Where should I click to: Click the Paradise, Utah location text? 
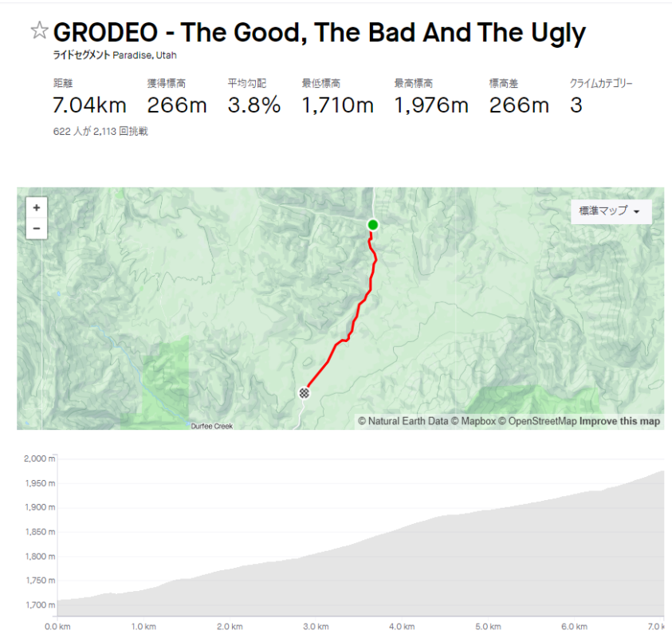pos(145,56)
